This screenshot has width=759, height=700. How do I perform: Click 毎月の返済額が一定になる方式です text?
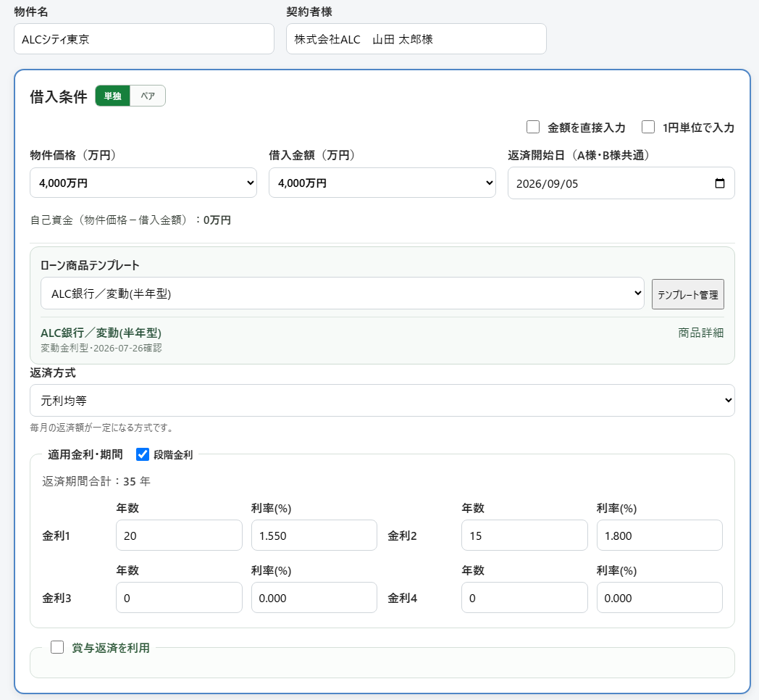pyautogui.click(x=101, y=428)
